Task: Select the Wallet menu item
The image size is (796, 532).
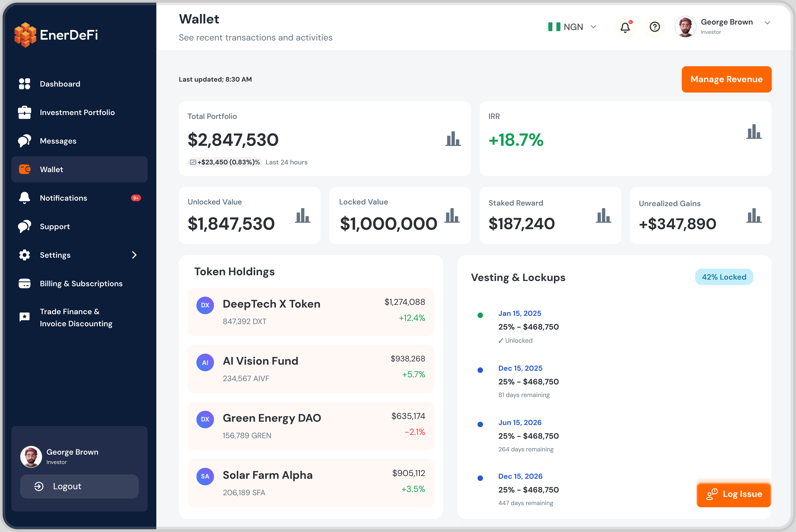Action: point(80,169)
